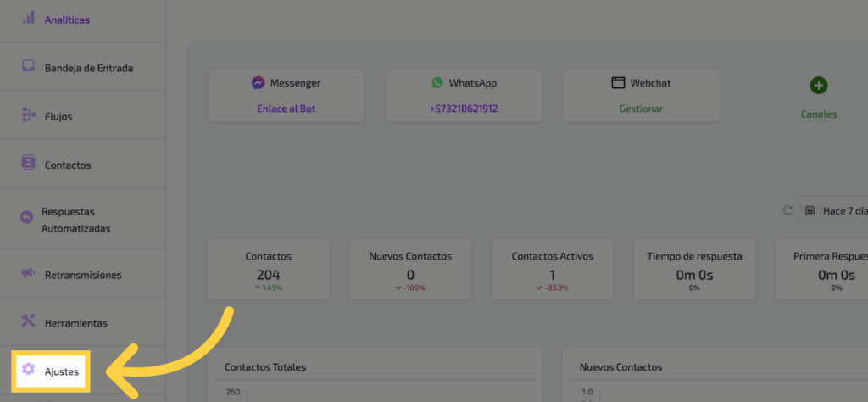Select the Contactos 204 stat card

[268, 269]
